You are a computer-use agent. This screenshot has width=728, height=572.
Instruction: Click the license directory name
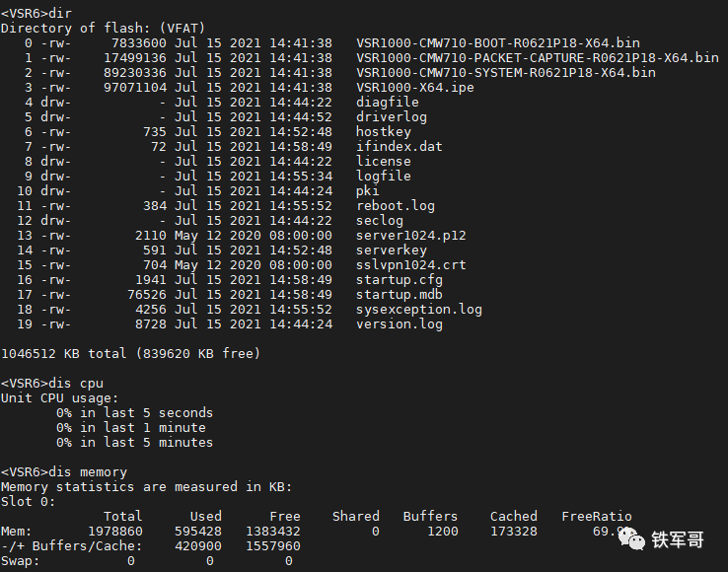384,162
